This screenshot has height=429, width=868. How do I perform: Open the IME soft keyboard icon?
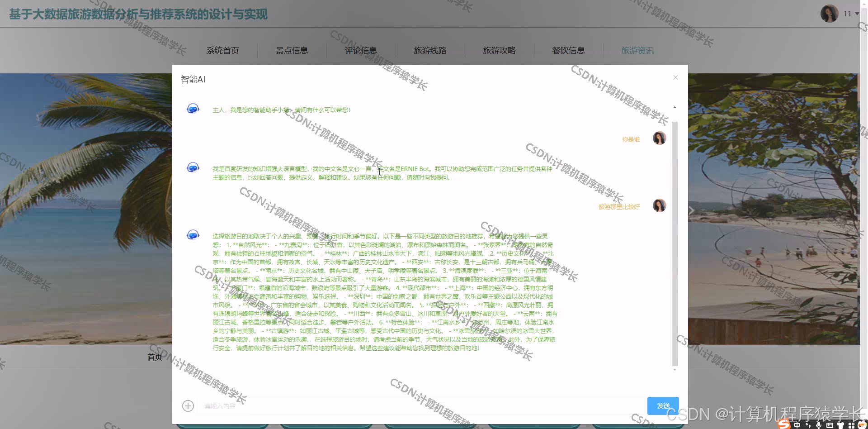pyautogui.click(x=830, y=425)
